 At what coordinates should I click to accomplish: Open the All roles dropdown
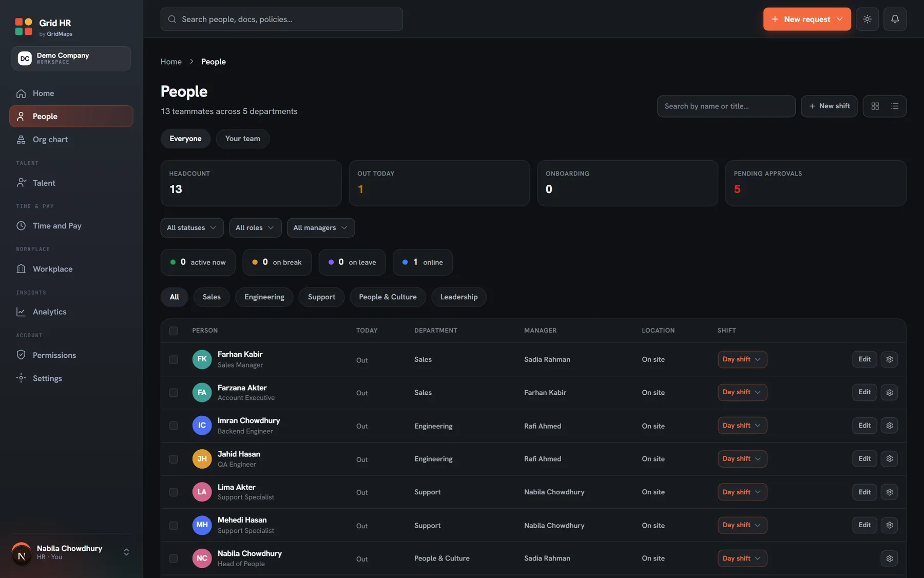255,228
